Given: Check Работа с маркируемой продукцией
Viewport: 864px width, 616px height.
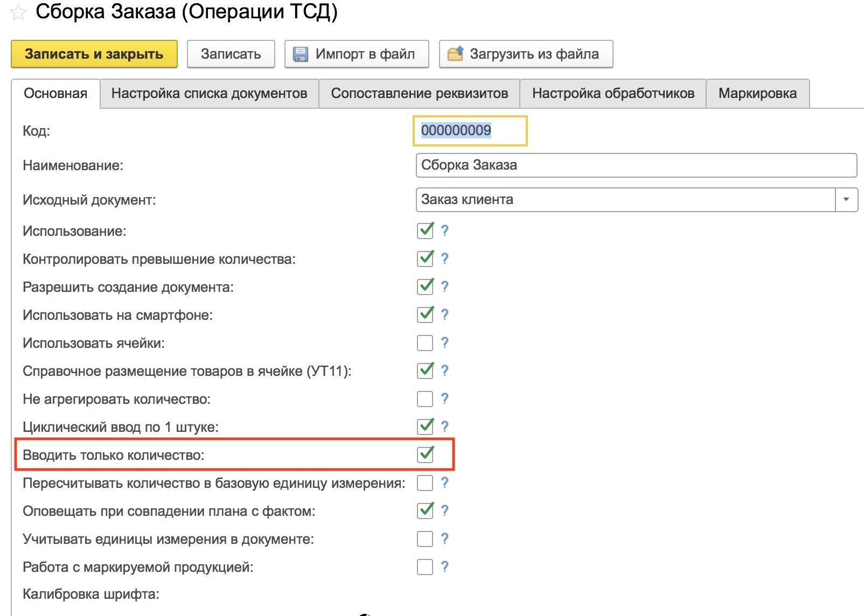Looking at the screenshot, I should click(426, 566).
